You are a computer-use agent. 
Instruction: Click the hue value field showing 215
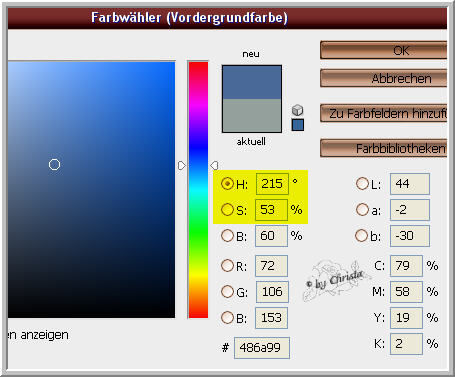coord(272,184)
